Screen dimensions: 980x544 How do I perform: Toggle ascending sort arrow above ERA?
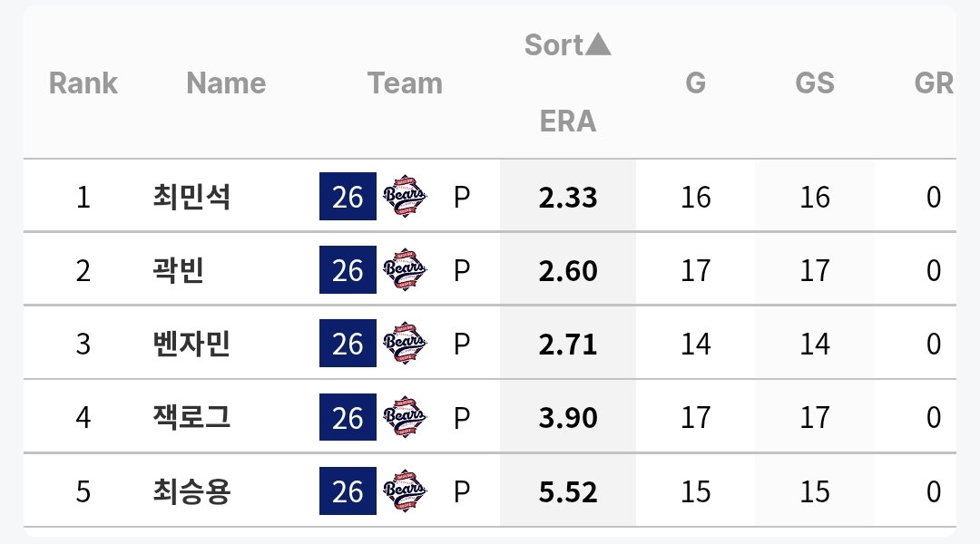tap(598, 44)
